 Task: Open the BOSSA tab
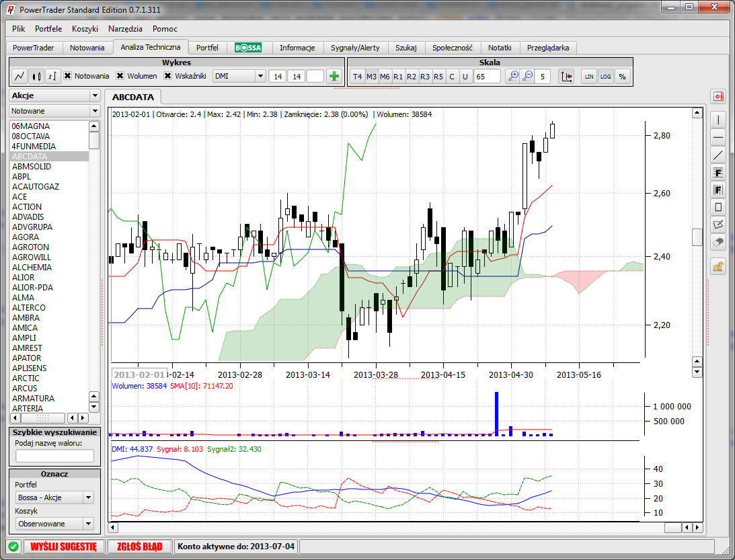[x=248, y=48]
